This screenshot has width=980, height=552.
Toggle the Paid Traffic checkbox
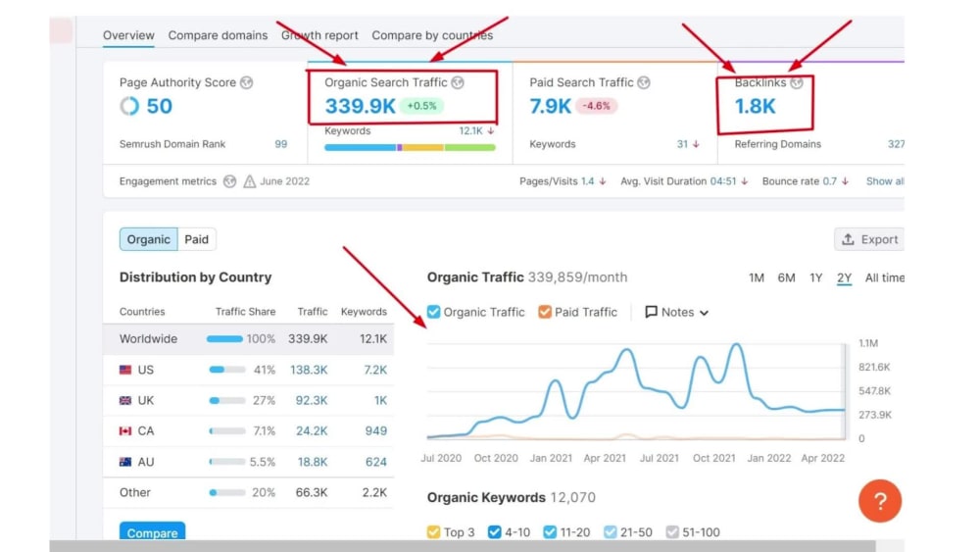[x=544, y=312]
